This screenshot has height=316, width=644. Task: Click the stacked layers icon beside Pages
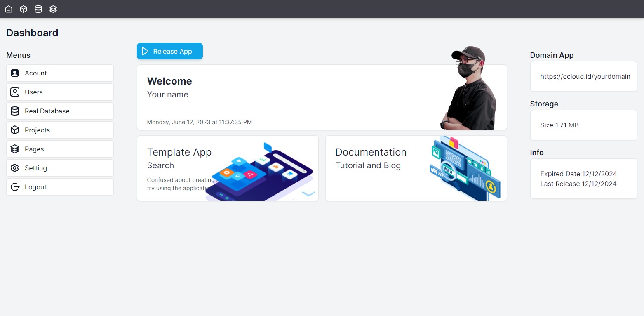pyautogui.click(x=15, y=149)
